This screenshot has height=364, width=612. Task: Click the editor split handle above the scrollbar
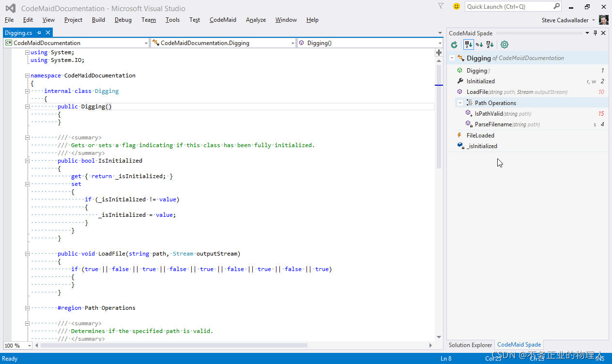tap(439, 52)
